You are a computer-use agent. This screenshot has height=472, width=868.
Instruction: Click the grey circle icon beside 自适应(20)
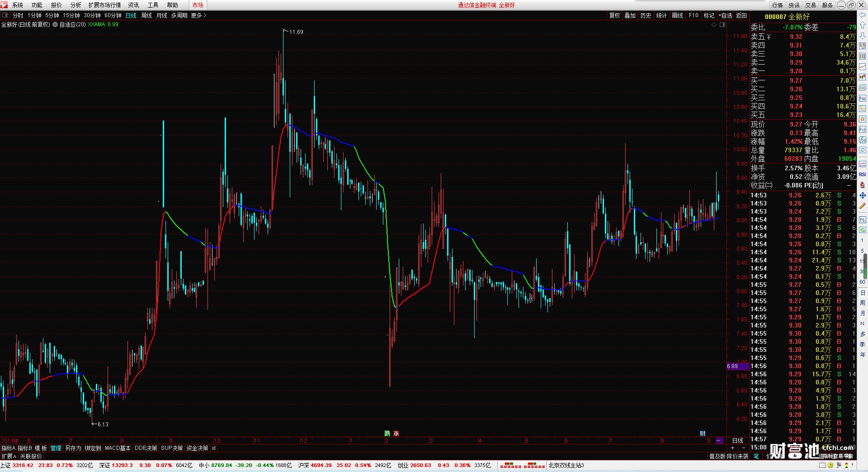(x=55, y=24)
